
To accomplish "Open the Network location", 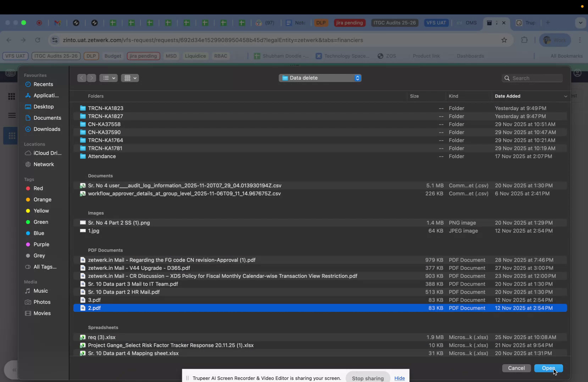I will 43,164.
